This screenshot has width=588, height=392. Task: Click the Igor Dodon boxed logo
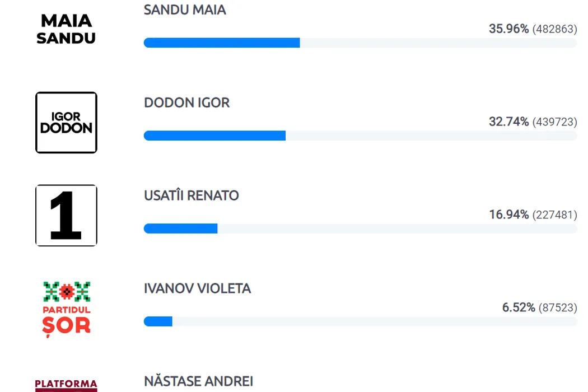tap(67, 122)
